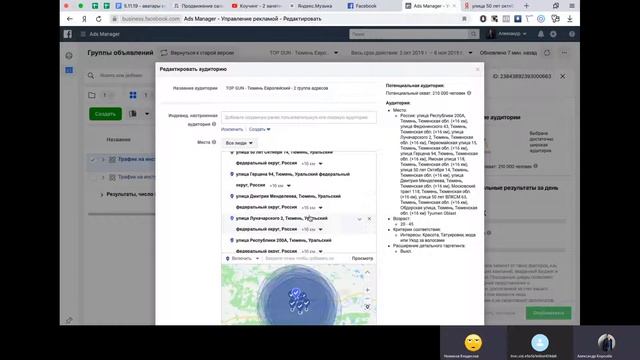Reload the page
The width and height of the screenshot is (640, 360).
pos(98,19)
